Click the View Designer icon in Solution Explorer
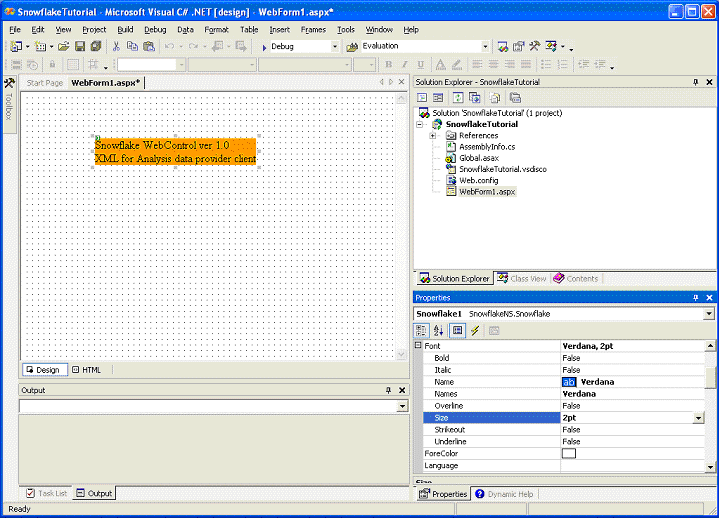719x518 pixels. pos(438,98)
